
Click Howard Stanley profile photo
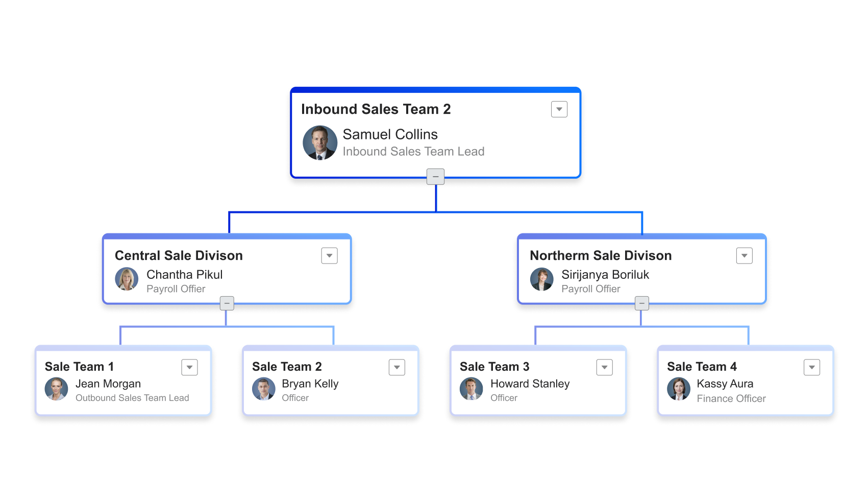pyautogui.click(x=472, y=389)
